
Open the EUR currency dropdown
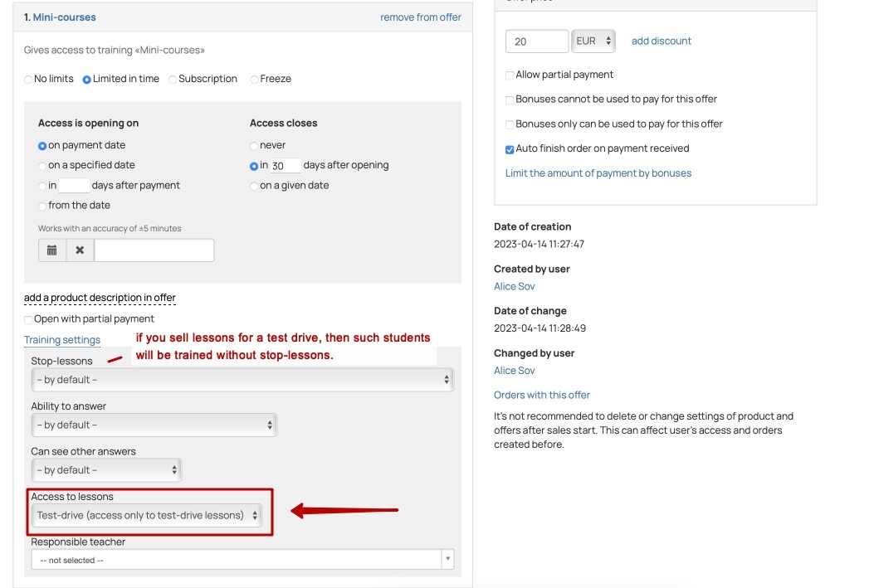click(x=593, y=41)
